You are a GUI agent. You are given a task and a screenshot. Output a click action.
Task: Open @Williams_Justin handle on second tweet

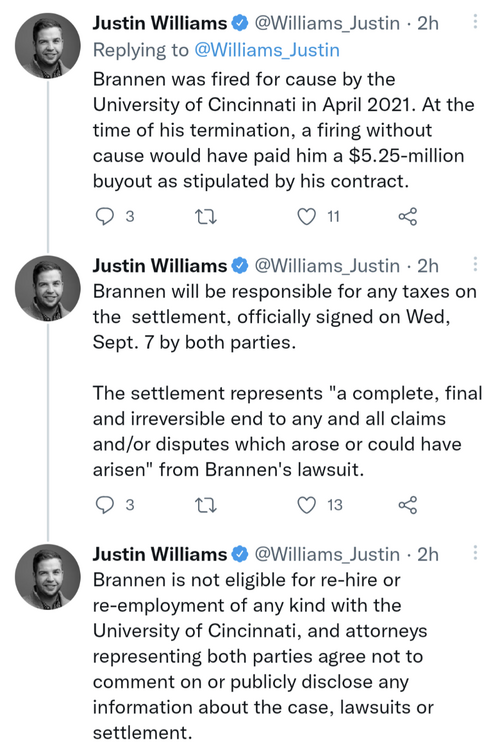pyautogui.click(x=327, y=265)
